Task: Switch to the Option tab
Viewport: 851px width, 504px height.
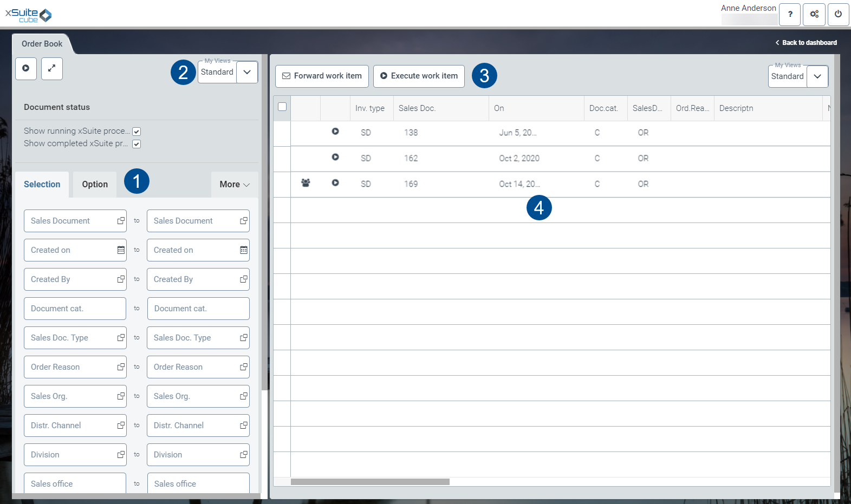Action: (x=95, y=185)
